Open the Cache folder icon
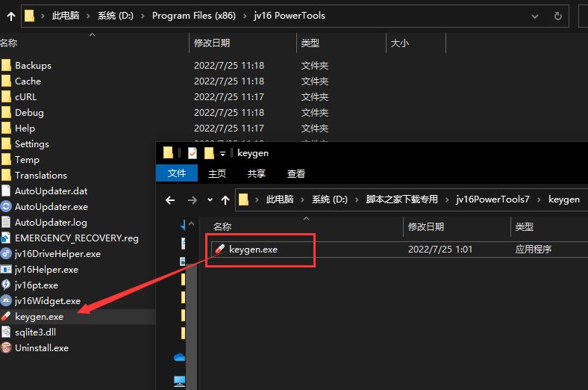588x390 pixels. tap(6, 81)
